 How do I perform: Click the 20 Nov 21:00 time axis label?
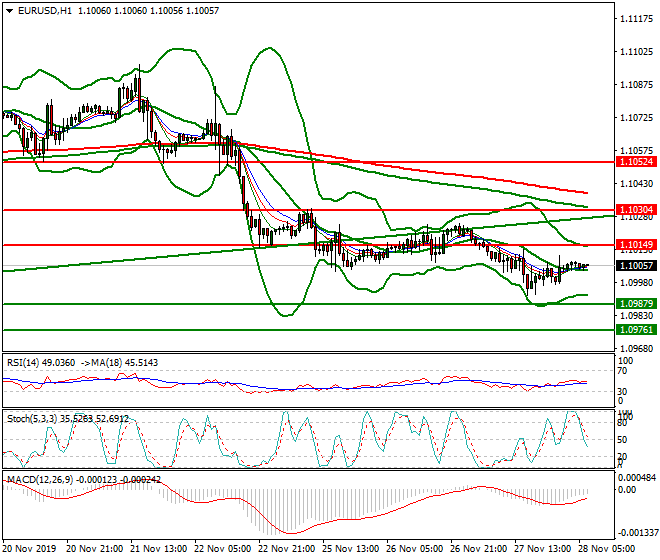(95, 549)
